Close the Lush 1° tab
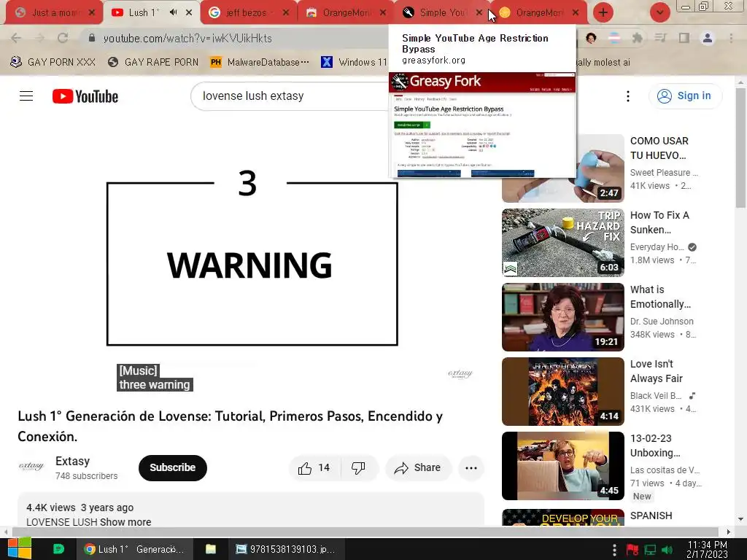The height and width of the screenshot is (560, 747). pyautogui.click(x=189, y=12)
